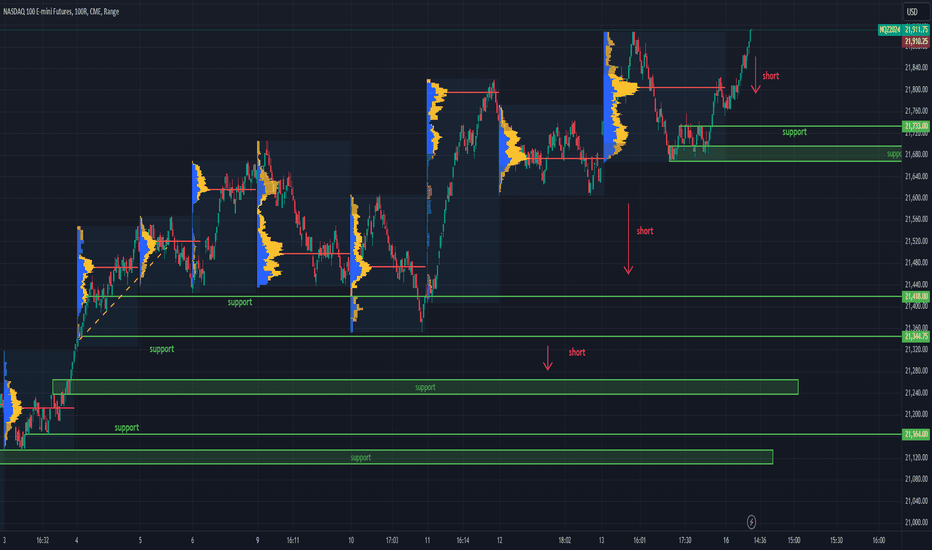
Task: Click the 21,640.00 price axis value
Action: pyautogui.click(x=916, y=176)
